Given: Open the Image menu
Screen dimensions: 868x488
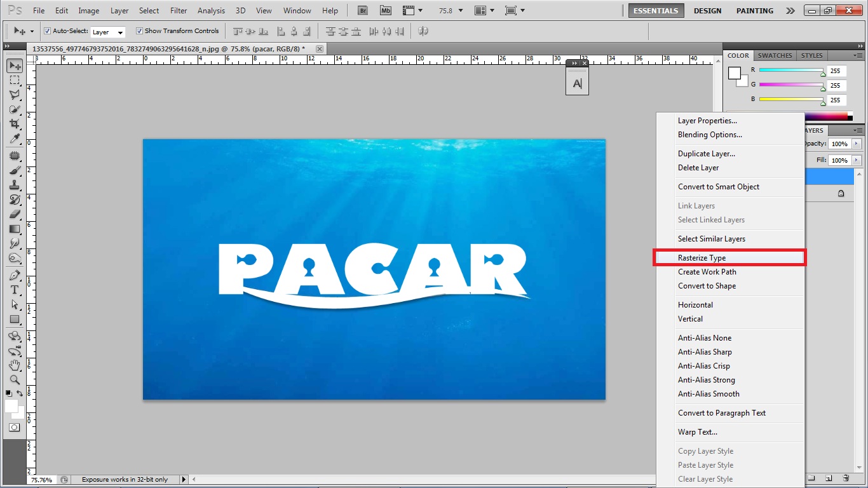Looking at the screenshot, I should click(89, 11).
